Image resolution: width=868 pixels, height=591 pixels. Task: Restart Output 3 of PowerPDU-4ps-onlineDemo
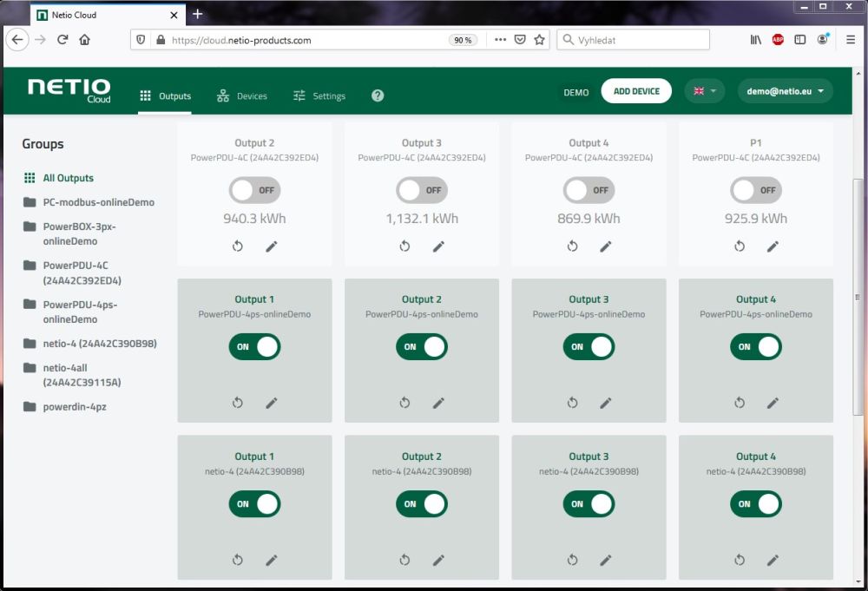[x=572, y=403]
